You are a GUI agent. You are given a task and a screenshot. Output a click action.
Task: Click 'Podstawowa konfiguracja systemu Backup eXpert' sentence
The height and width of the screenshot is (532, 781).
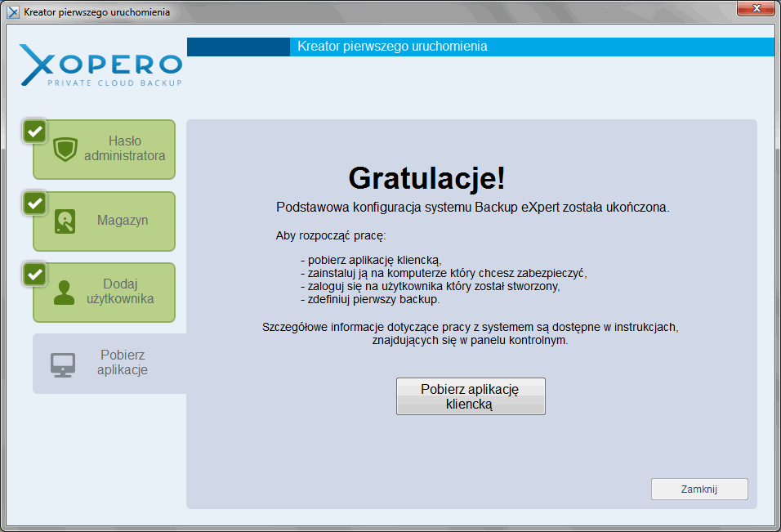(473, 208)
